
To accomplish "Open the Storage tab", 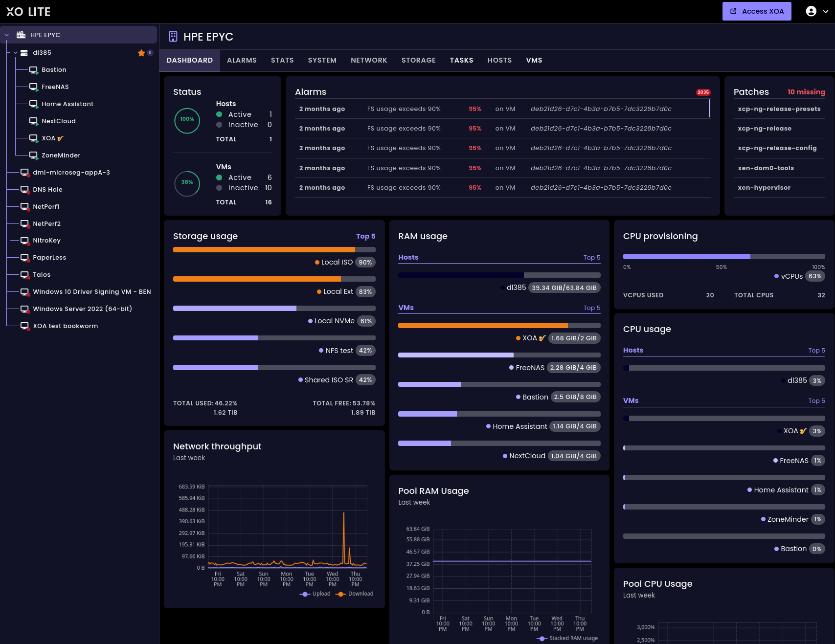I will pos(418,60).
